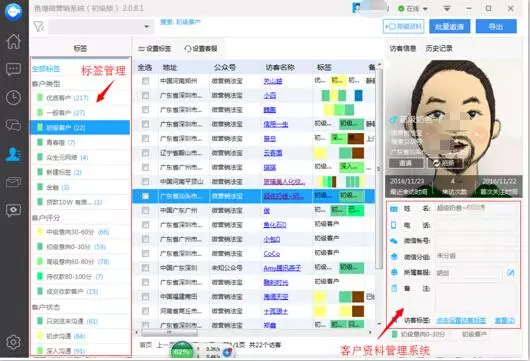
Task: Click the outlined button left of 批量邀请
Action: tap(403, 26)
